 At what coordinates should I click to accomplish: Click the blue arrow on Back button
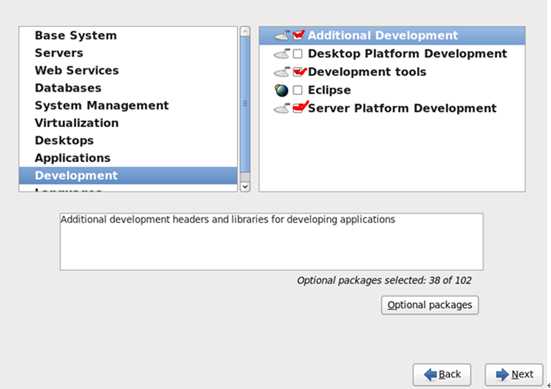(x=430, y=375)
